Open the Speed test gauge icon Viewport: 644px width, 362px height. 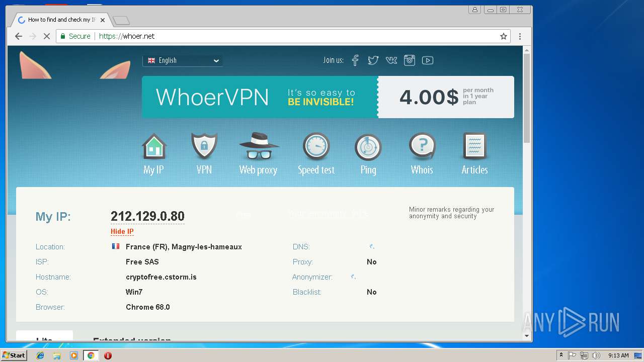[x=316, y=147]
